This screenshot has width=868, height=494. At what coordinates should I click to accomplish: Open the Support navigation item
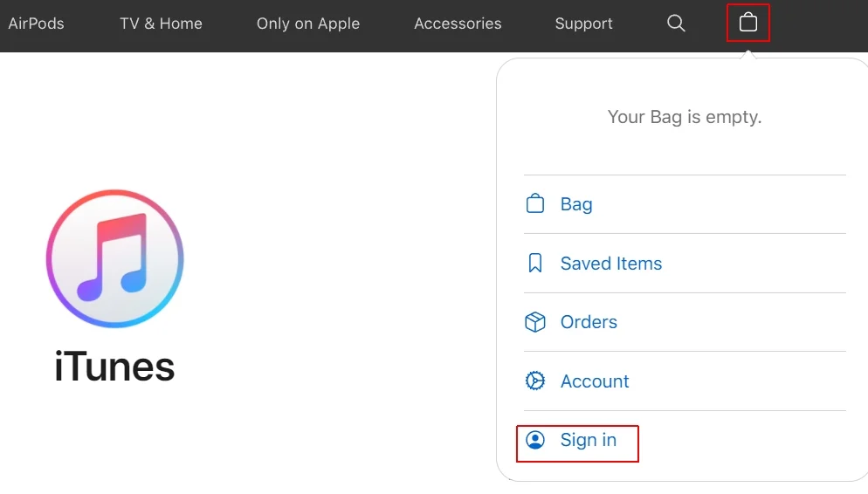point(583,24)
